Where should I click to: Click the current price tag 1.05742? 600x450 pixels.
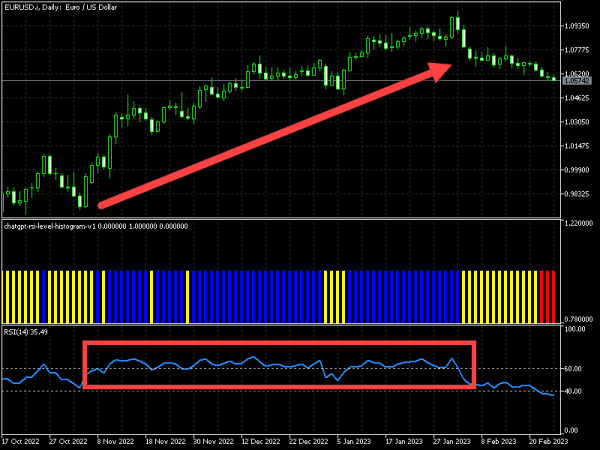577,81
